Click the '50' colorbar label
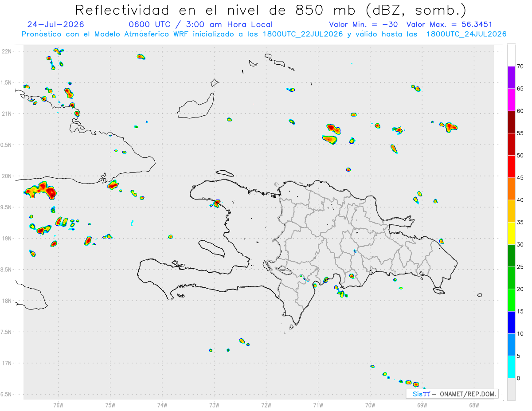 [520, 156]
